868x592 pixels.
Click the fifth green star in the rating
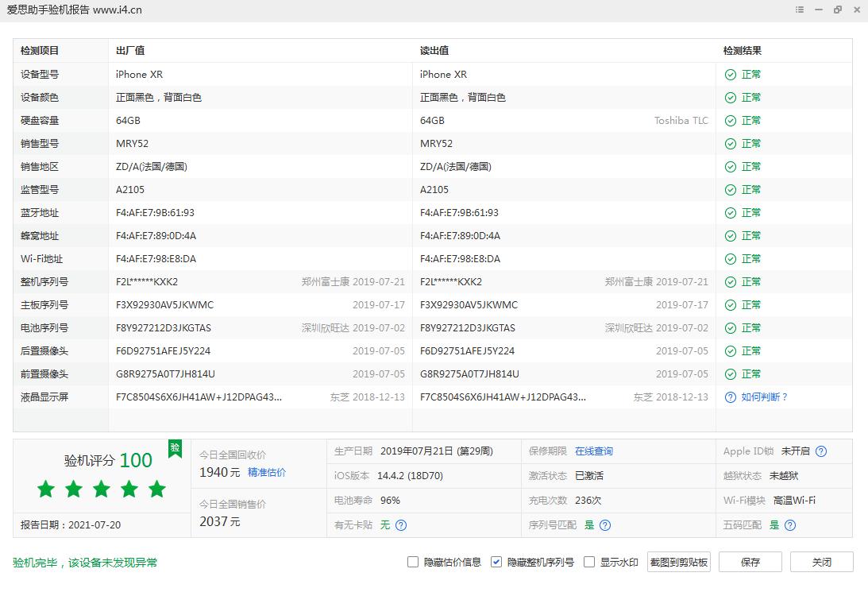pyautogui.click(x=156, y=489)
